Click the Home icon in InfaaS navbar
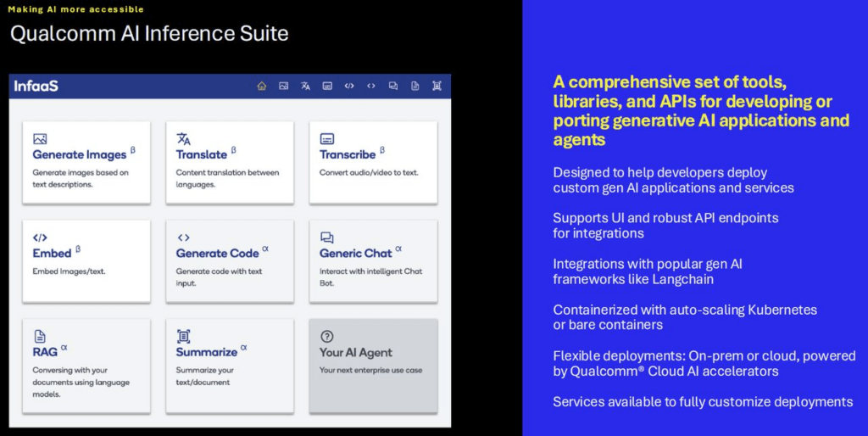Viewport: 868px width, 436px height. tap(262, 86)
